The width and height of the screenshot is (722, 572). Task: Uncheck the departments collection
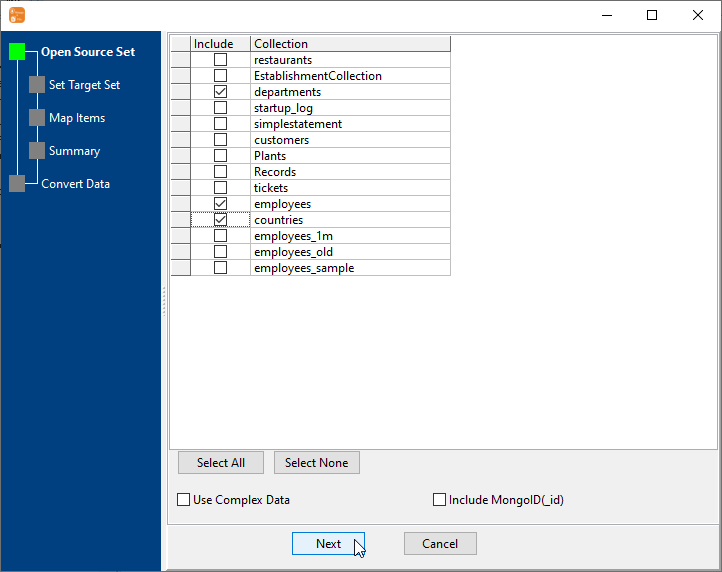(220, 92)
